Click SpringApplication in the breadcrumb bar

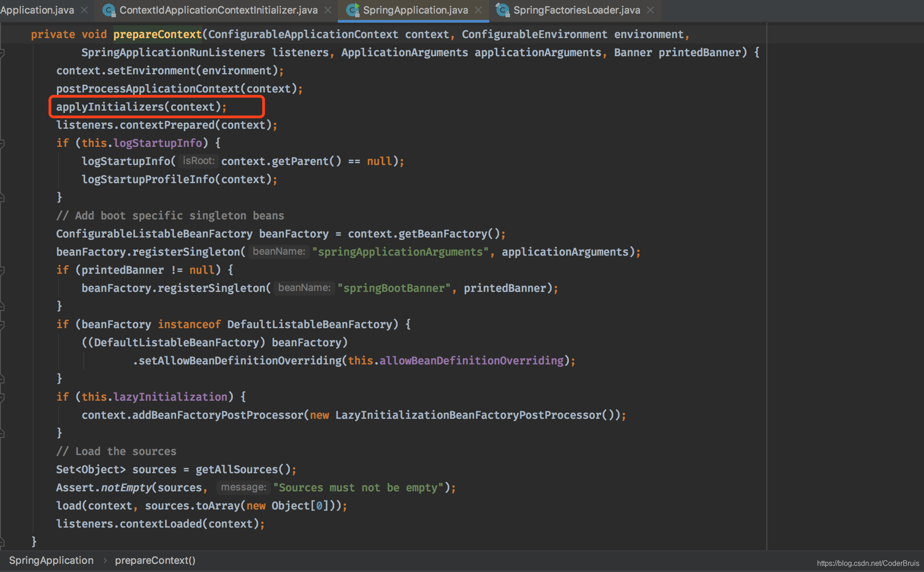click(x=51, y=560)
